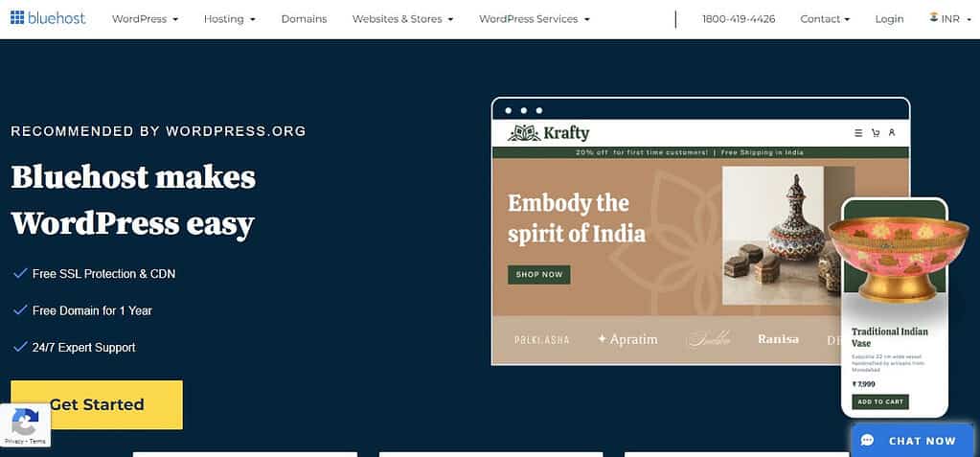The width and height of the screenshot is (980, 457).
Task: Click 'Recommended by WordPress.org' text
Action: click(158, 131)
